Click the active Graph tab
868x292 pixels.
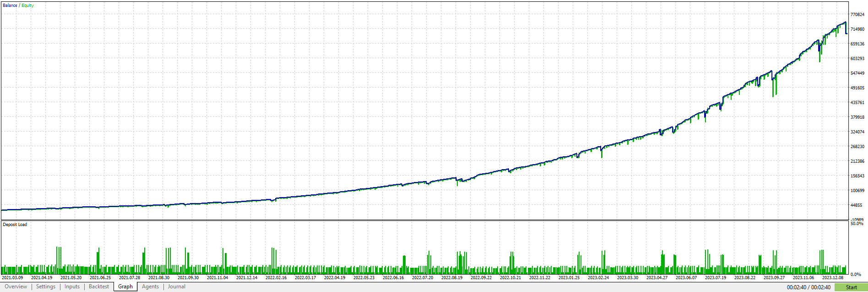(x=125, y=286)
